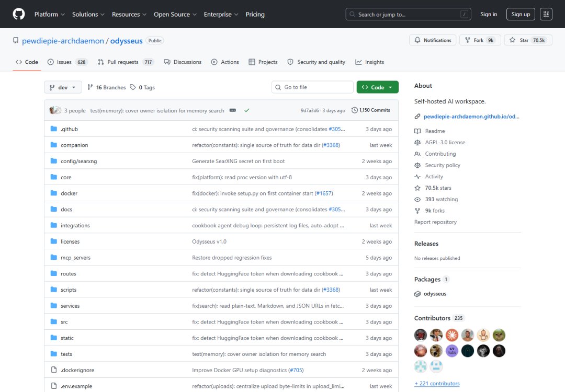This screenshot has height=392, width=565.
Task: Click the odysseus package cube icon
Action: click(x=417, y=294)
